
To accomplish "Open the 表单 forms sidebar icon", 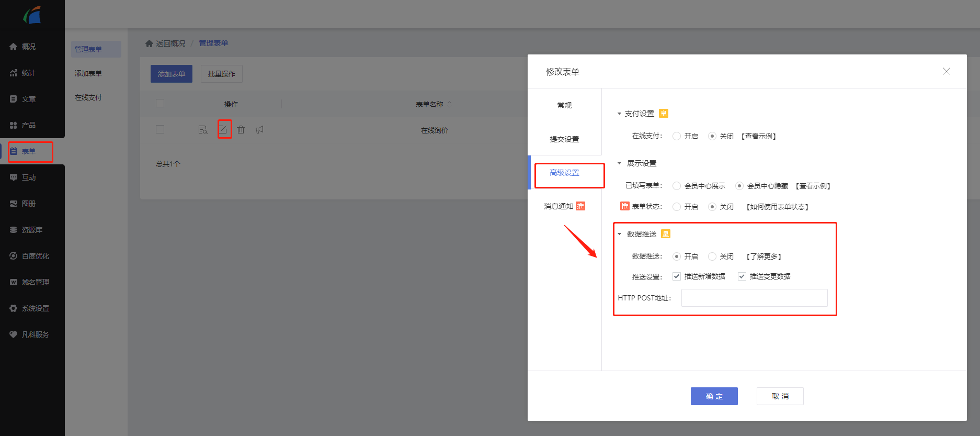I will coord(14,151).
